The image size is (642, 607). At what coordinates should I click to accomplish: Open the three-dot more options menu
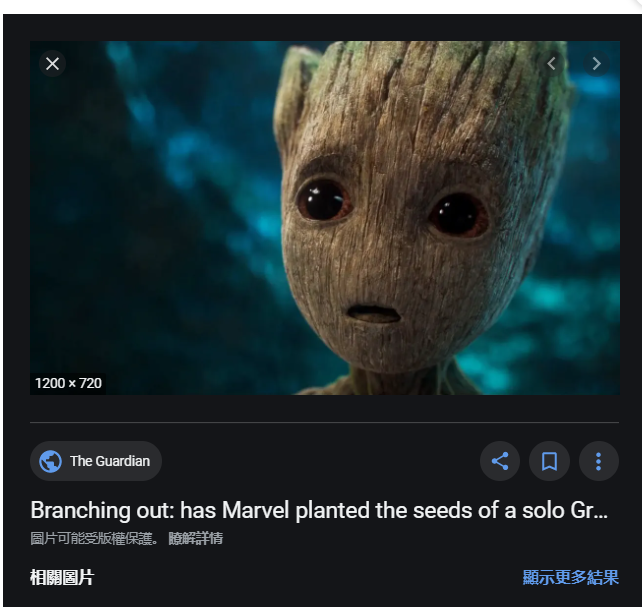pos(599,461)
